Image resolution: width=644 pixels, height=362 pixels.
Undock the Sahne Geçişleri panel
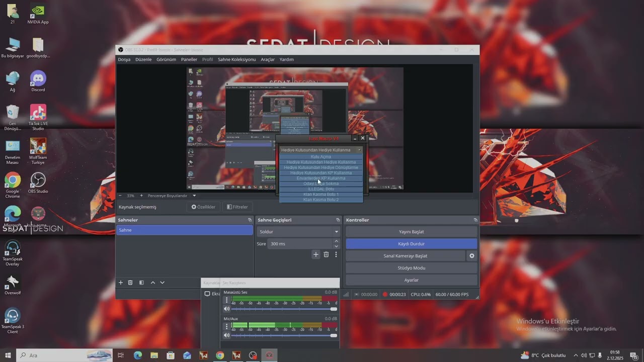pyautogui.click(x=338, y=220)
